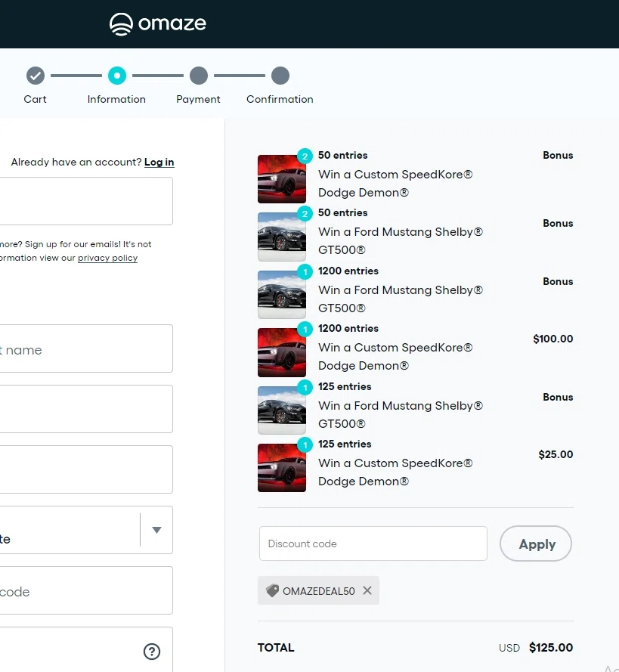
Task: Click the input field below the name field
Action: (86, 409)
